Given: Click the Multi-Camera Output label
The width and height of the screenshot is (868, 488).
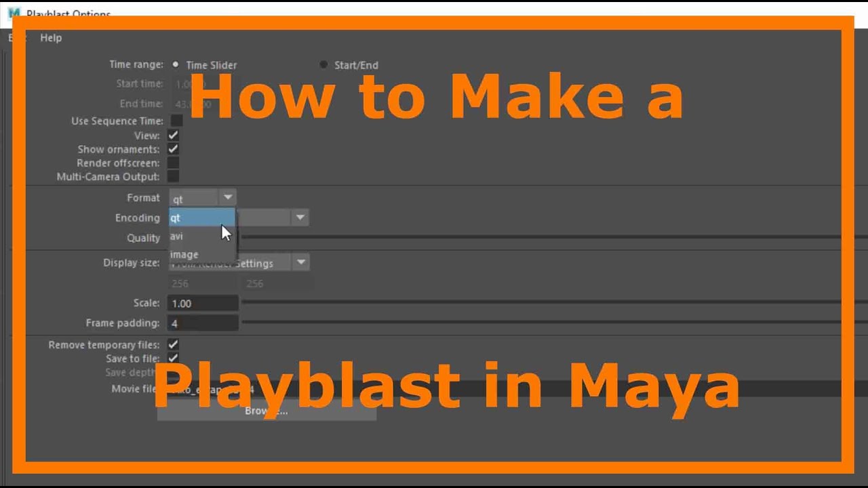Looking at the screenshot, I should click(108, 176).
